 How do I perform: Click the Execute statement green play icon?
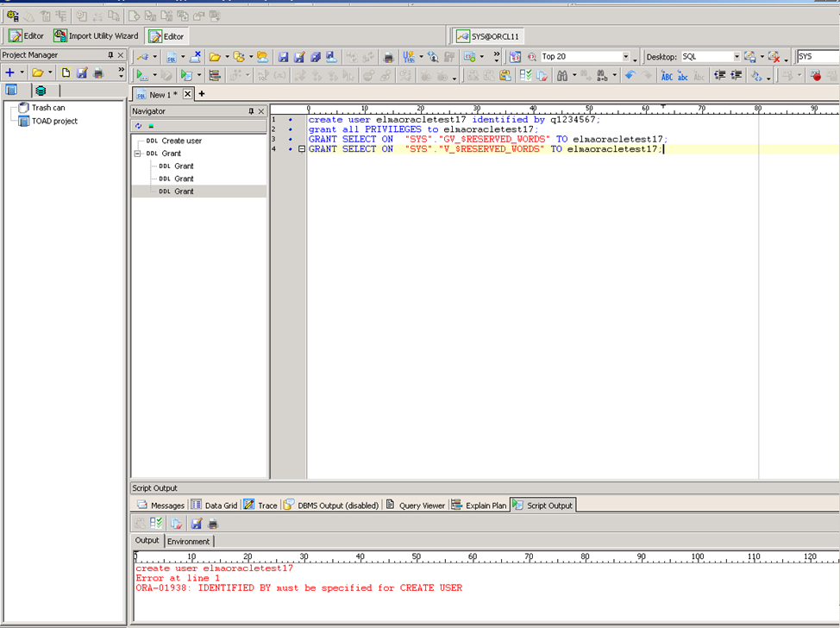click(142, 76)
